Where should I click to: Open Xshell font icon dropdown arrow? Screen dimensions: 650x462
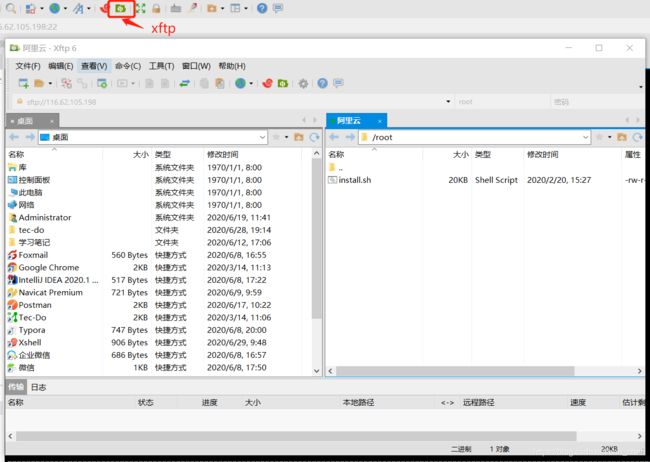point(89,8)
